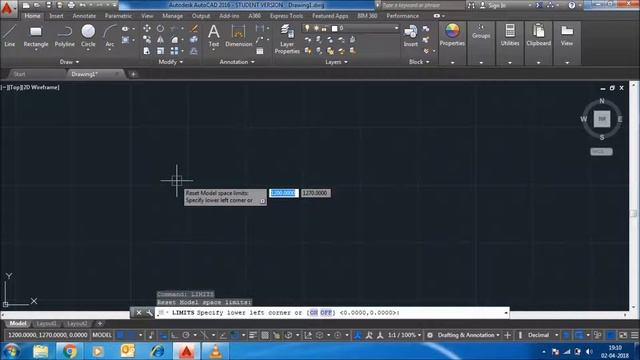Select the Polyline tool
Screen dimensions: 640x360
(x=64, y=36)
